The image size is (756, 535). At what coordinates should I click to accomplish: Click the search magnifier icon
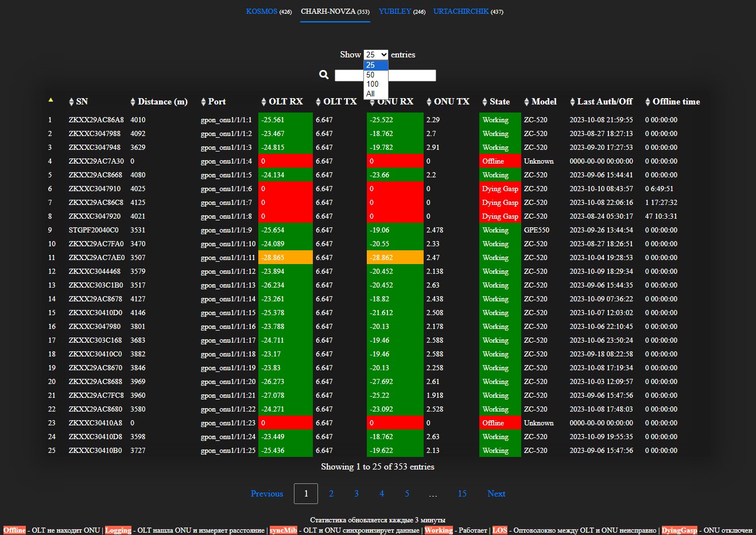point(324,75)
